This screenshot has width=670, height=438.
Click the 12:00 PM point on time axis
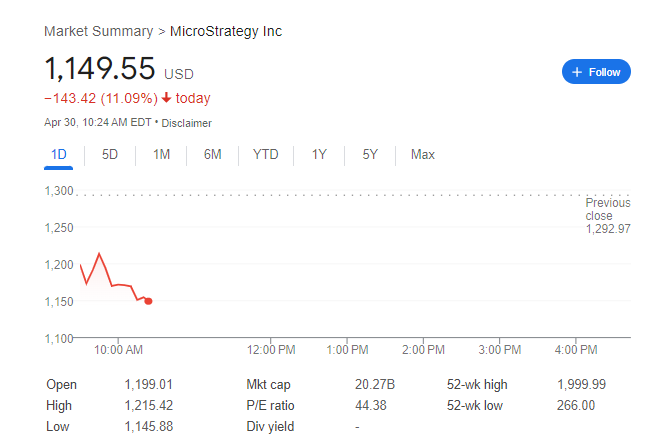coord(270,350)
